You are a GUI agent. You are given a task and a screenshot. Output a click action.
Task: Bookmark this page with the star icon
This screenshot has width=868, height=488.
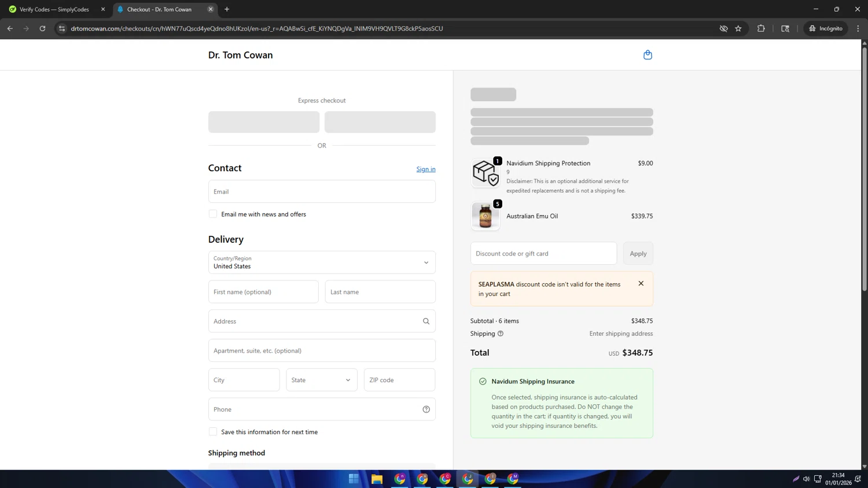pyautogui.click(x=738, y=28)
